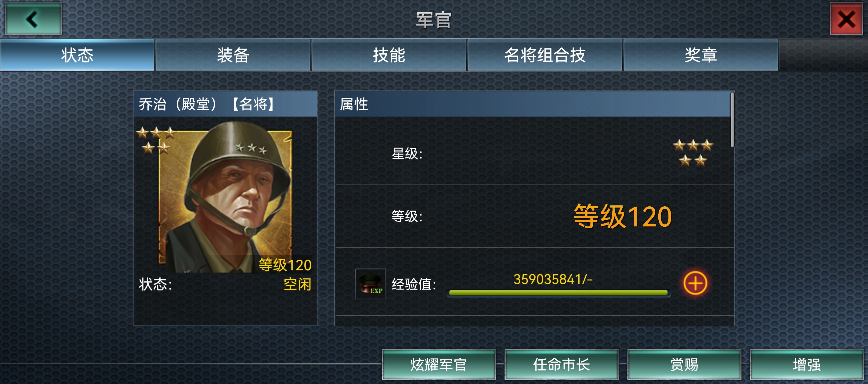The image size is (868, 384).
Task: Select the 状态 tab
Action: pyautogui.click(x=77, y=55)
